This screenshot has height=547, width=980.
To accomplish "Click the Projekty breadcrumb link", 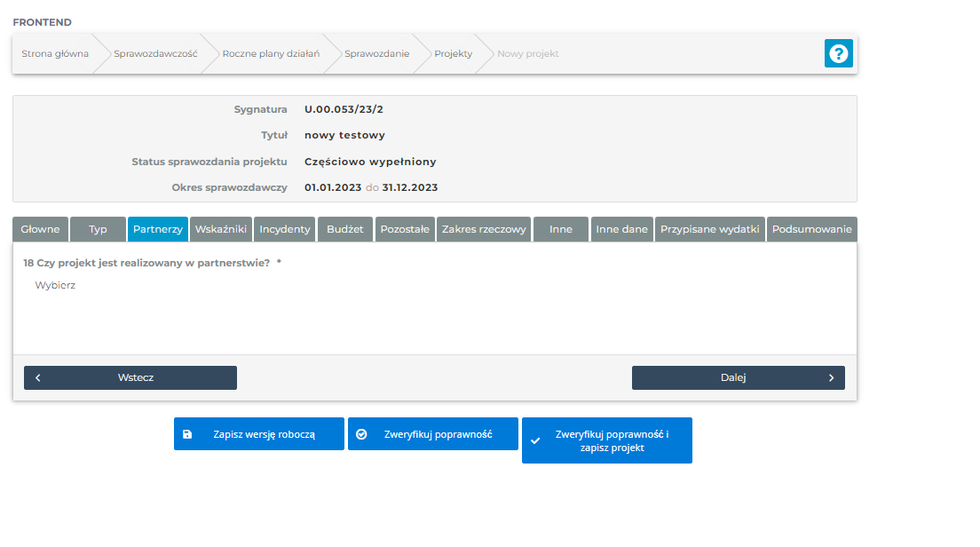I will point(453,53).
